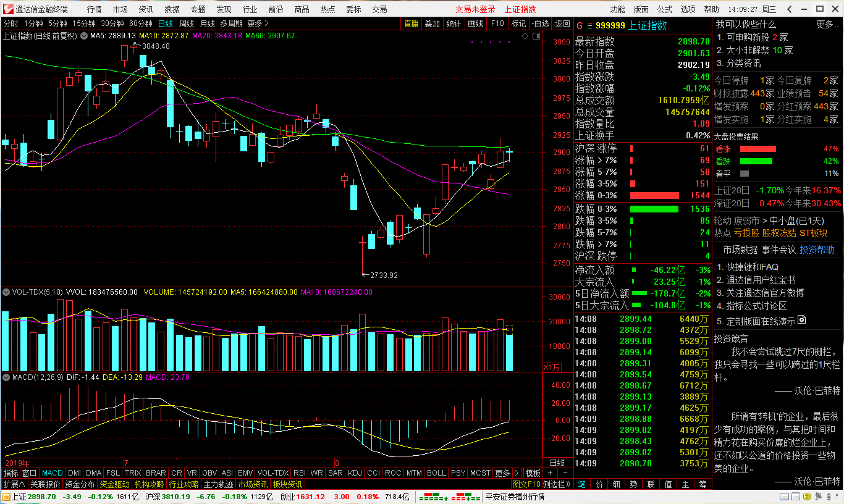Expand the 更多 periods dropdown
844x504 pixels.
click(x=257, y=23)
